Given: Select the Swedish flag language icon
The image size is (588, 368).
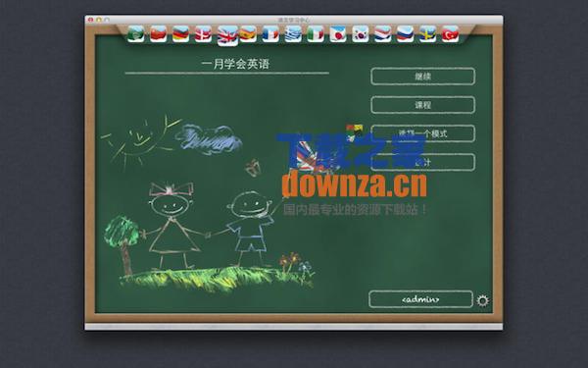Looking at the screenshot, I should (428, 33).
